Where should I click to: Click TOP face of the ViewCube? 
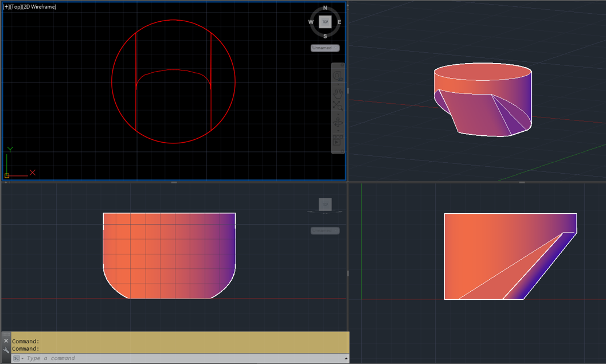click(x=324, y=22)
